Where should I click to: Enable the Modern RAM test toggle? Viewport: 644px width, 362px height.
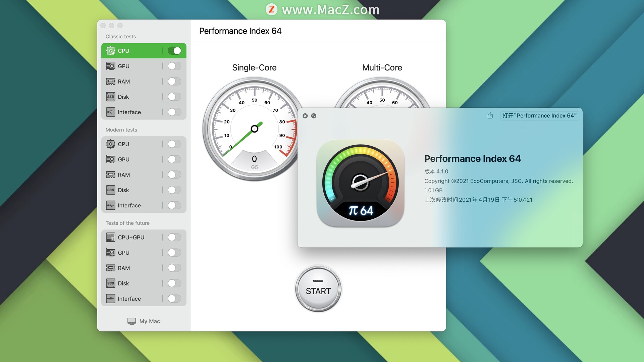pos(174,175)
